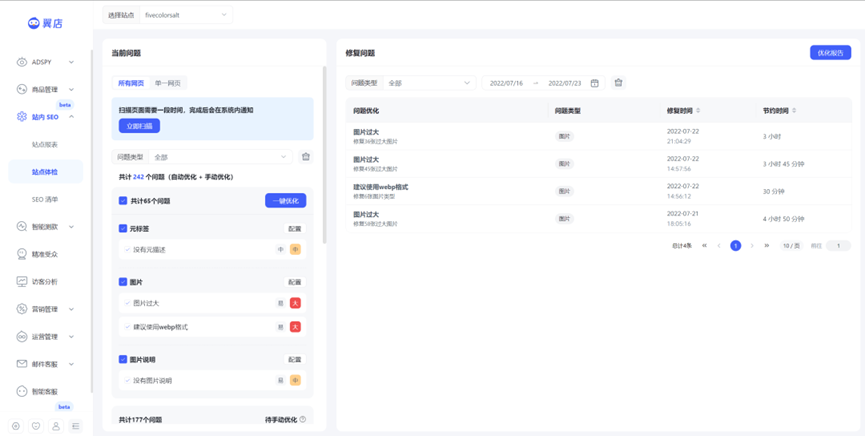
Task: Switch to the 单一网页 tab
Action: tap(168, 83)
